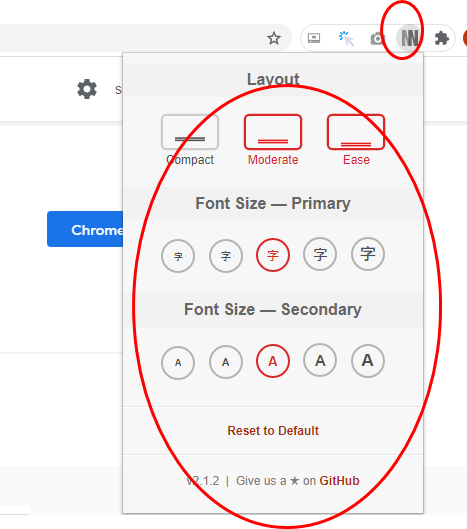The width and height of the screenshot is (467, 529).
Task: Click the camera screenshot extension icon
Action: coord(378,38)
